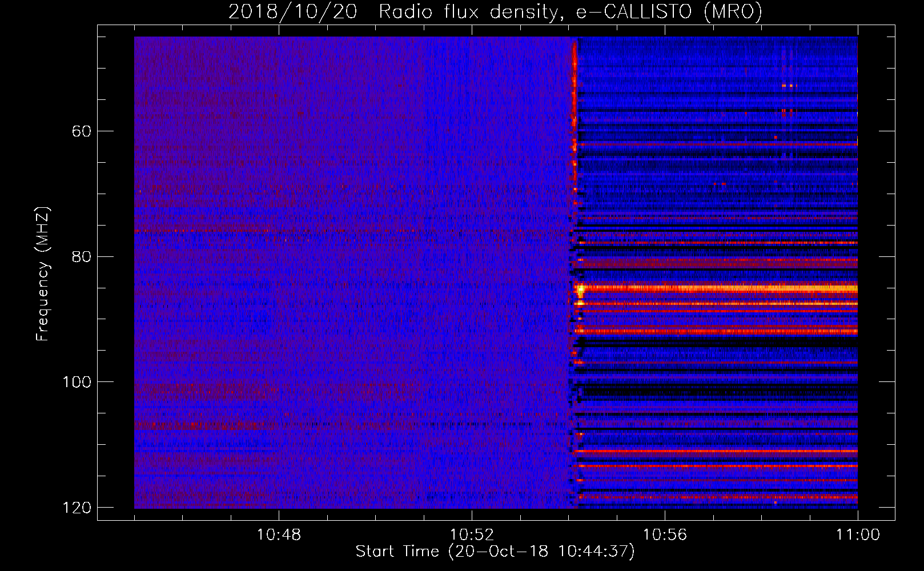
Task: Select the '10:52' time axis label
Action: click(x=472, y=535)
